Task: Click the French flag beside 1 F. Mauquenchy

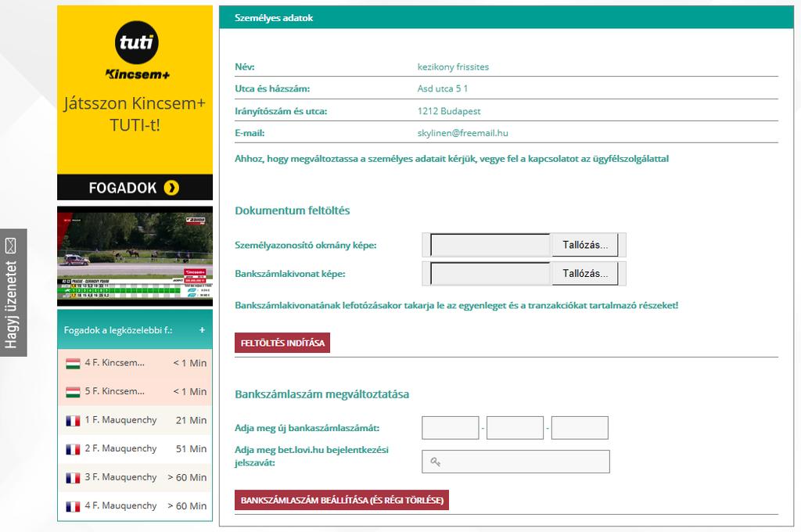Action: pyautogui.click(x=73, y=421)
